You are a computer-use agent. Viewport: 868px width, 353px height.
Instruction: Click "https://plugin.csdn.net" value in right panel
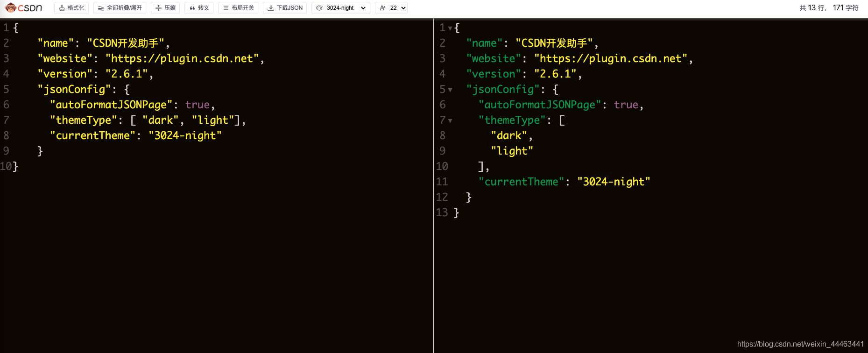click(611, 58)
